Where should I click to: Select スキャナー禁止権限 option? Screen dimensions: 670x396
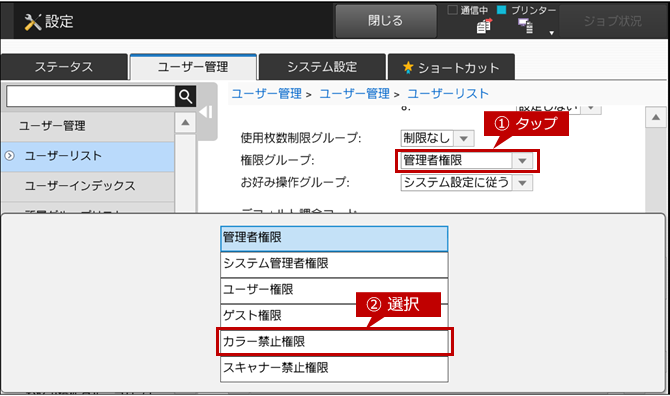[x=334, y=369]
